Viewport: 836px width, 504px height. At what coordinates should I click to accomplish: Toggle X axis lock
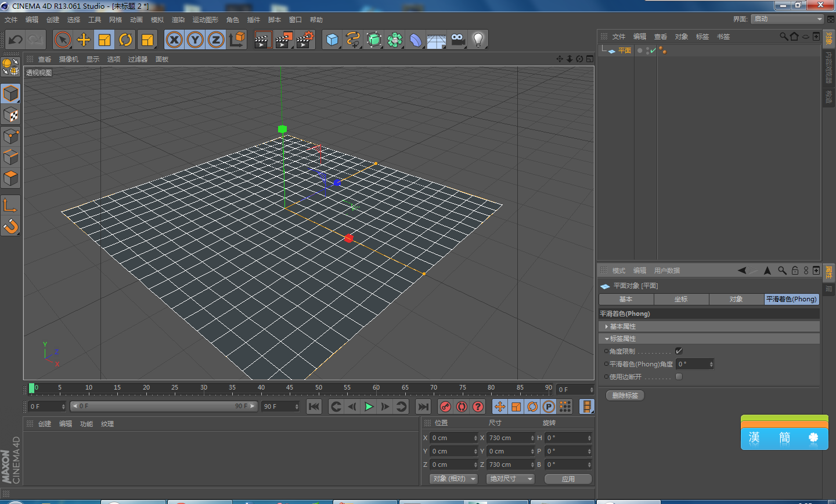174,39
